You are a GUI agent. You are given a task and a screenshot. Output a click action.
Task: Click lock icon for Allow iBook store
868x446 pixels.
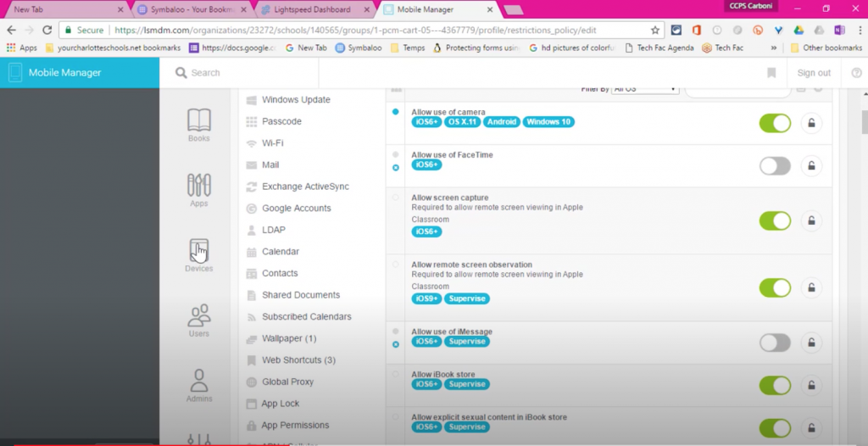tap(811, 385)
